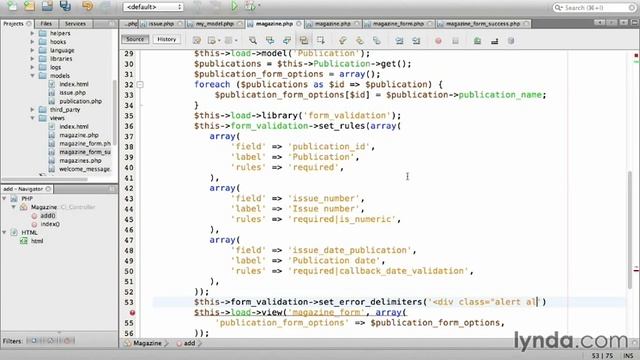
Task: Click the Magazine breadcrumb
Action: coord(147,343)
